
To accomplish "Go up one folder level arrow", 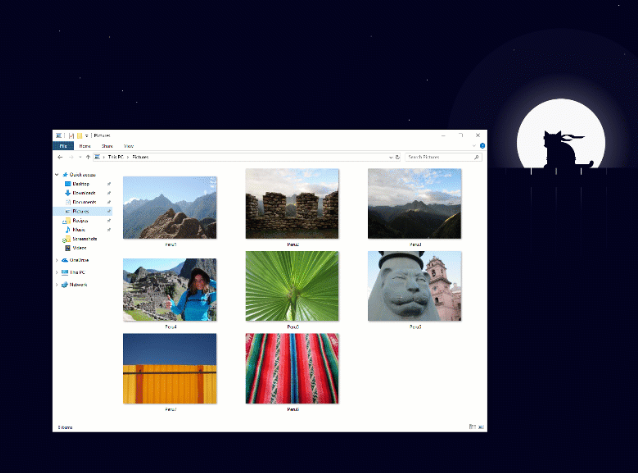I will click(87, 157).
